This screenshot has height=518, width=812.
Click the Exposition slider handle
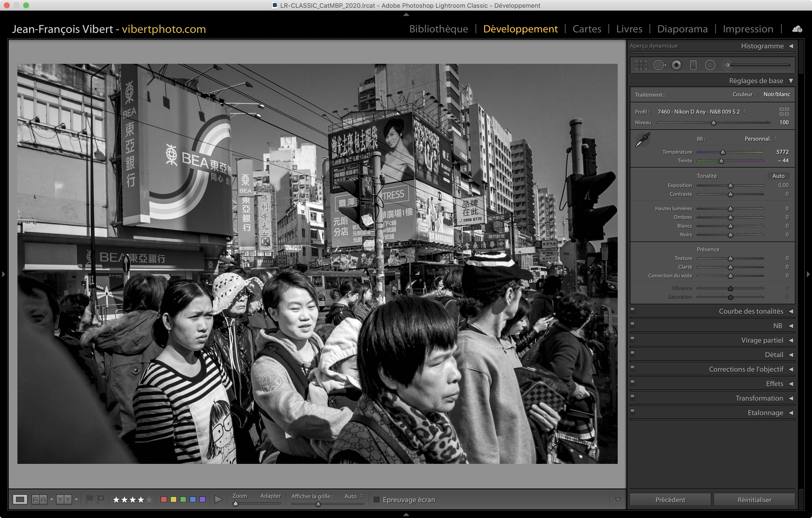(730, 186)
